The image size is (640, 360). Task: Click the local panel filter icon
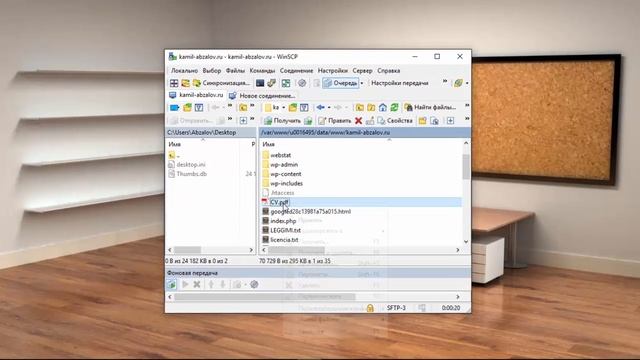tap(199, 107)
